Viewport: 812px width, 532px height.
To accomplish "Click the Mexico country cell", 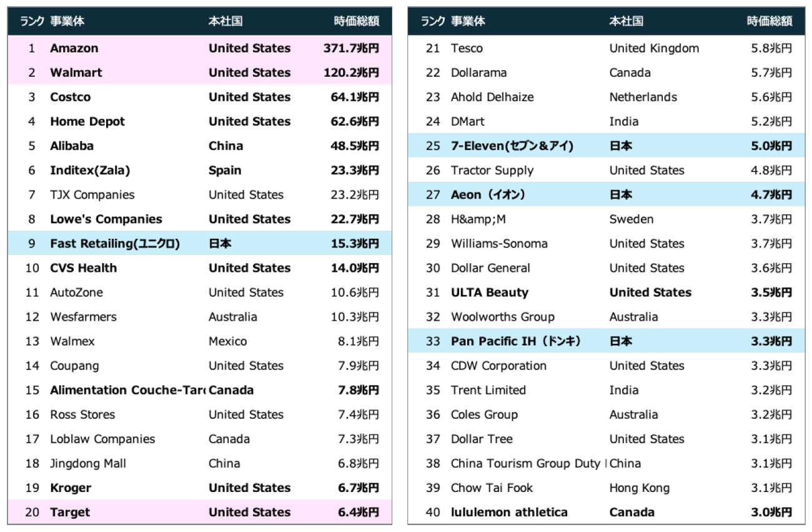I will (227, 341).
